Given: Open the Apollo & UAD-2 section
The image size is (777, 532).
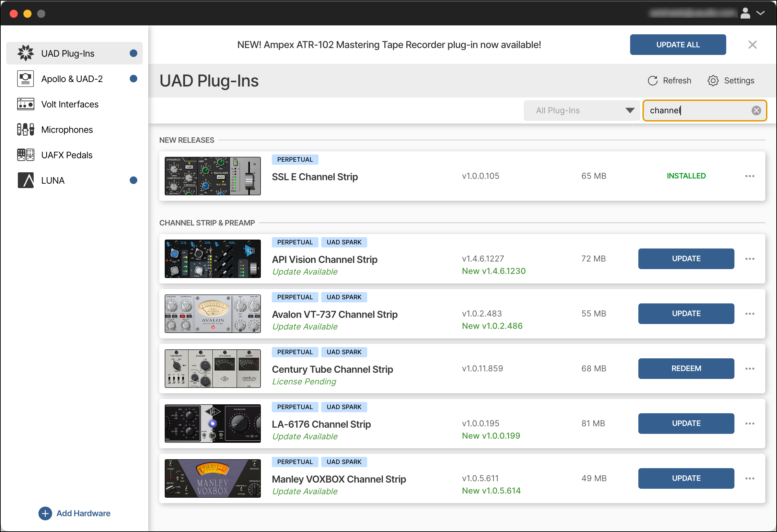Looking at the screenshot, I should coord(25,78).
